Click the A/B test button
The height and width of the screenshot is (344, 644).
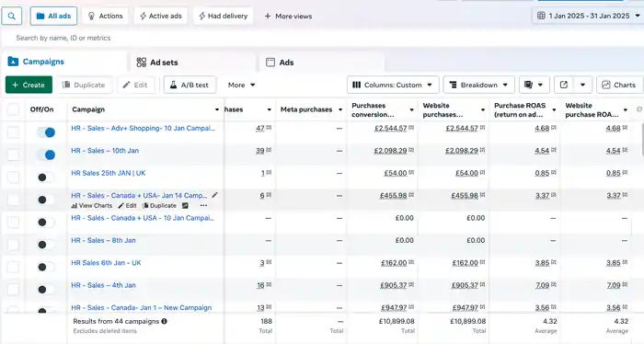click(x=190, y=85)
